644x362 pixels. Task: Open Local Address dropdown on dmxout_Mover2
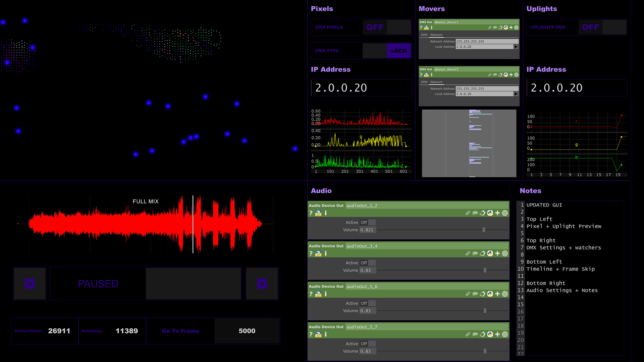[516, 94]
